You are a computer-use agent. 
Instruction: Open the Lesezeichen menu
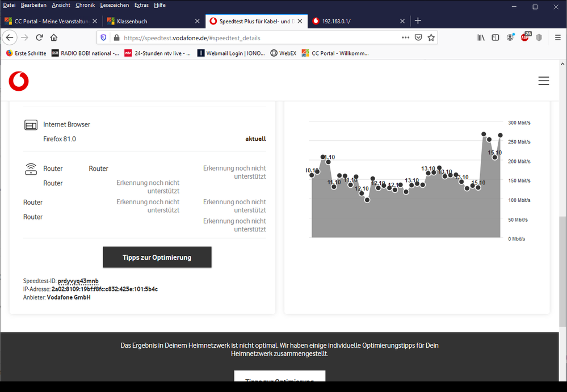[115, 5]
